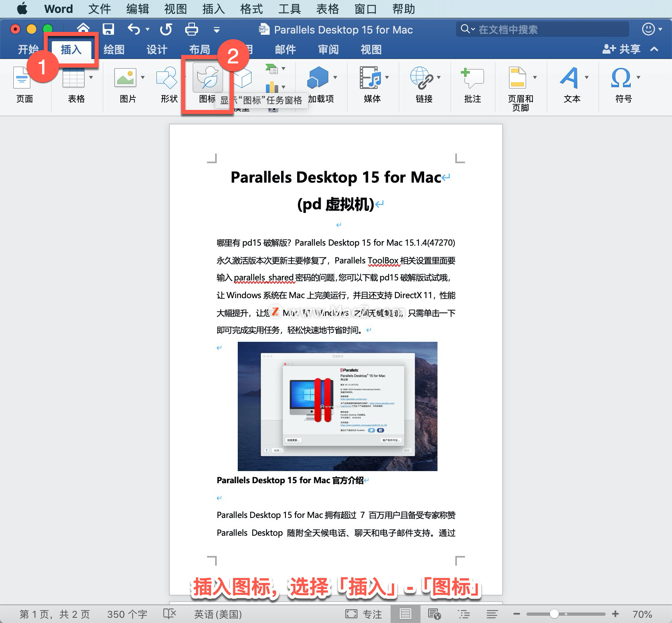Expand the 媒体 media dropdown arrow

coord(387,77)
